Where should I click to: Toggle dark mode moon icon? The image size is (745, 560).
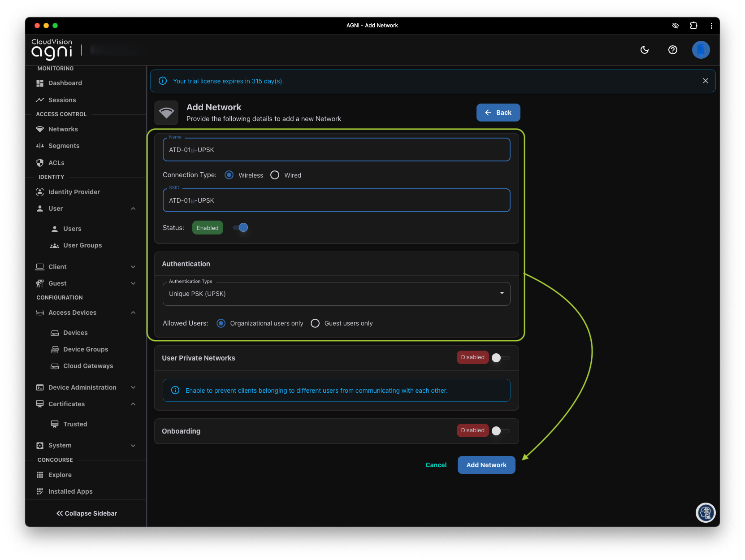tap(645, 50)
